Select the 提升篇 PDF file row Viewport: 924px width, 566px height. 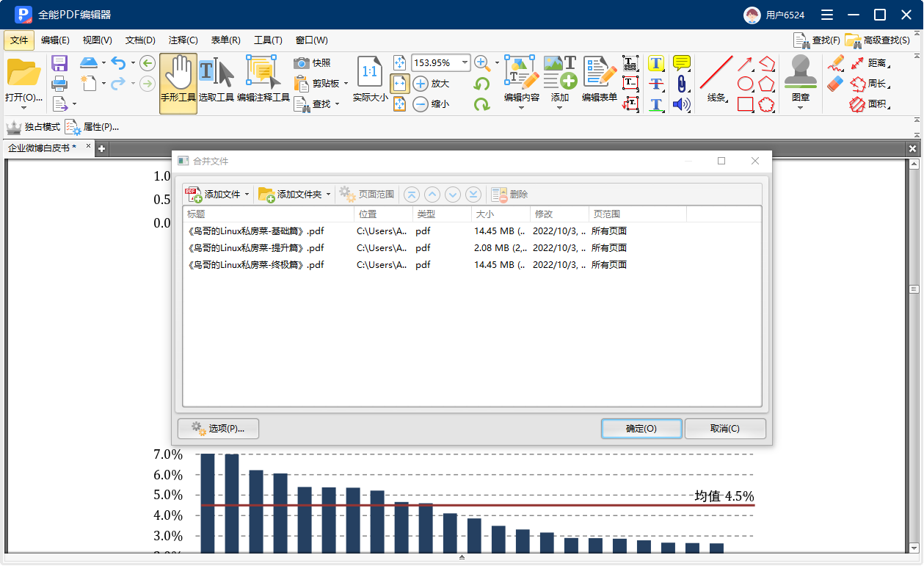pos(257,248)
